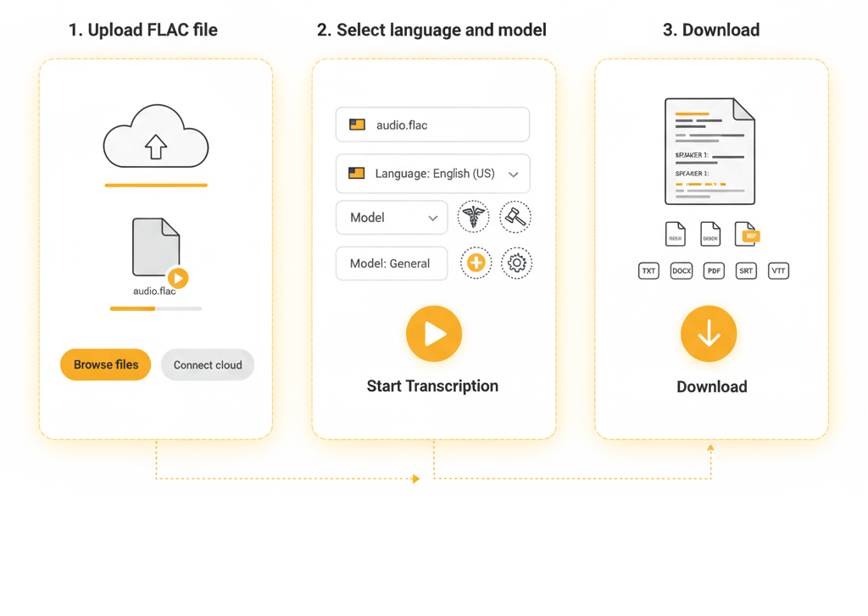This screenshot has width=868, height=616.
Task: Select the legal gavel model icon
Action: pos(516,217)
